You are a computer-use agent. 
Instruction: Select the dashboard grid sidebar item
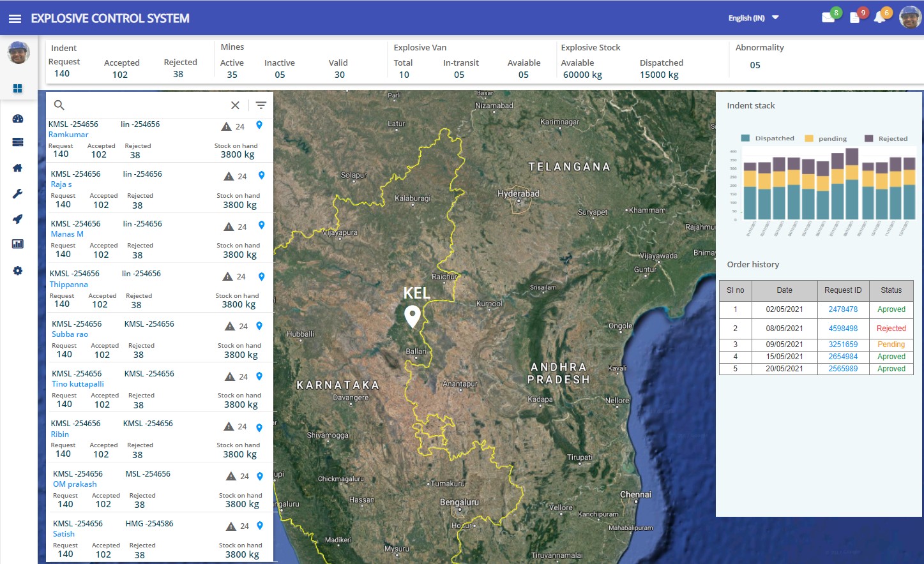point(18,89)
